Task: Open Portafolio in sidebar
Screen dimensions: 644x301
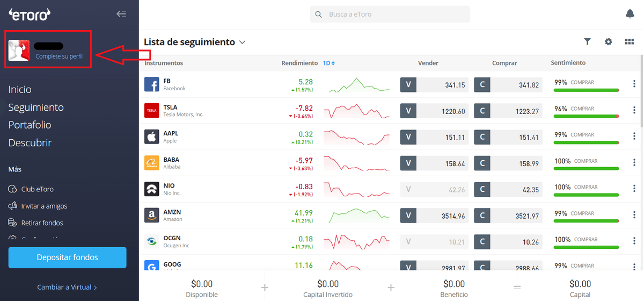Action: point(30,125)
